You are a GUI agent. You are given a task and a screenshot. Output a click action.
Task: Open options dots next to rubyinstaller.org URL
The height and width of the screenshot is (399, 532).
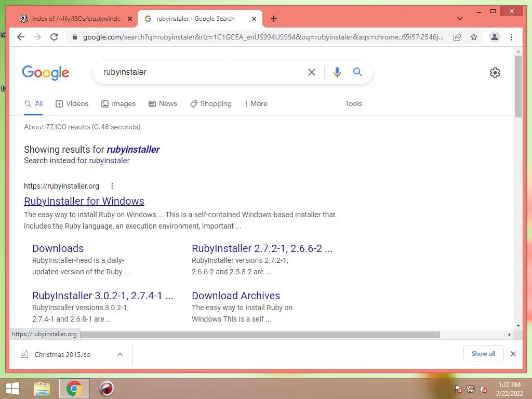(112, 186)
